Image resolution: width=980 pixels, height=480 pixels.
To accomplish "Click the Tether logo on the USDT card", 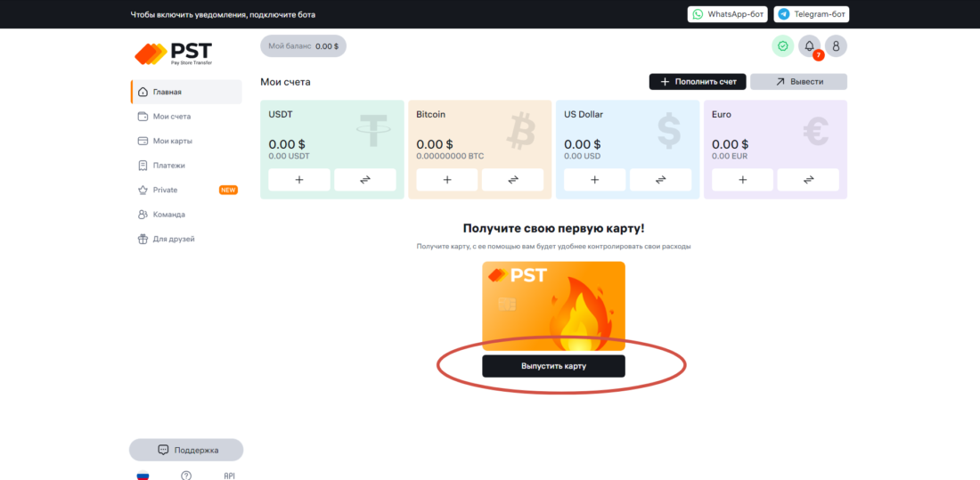I will pyautogui.click(x=374, y=130).
